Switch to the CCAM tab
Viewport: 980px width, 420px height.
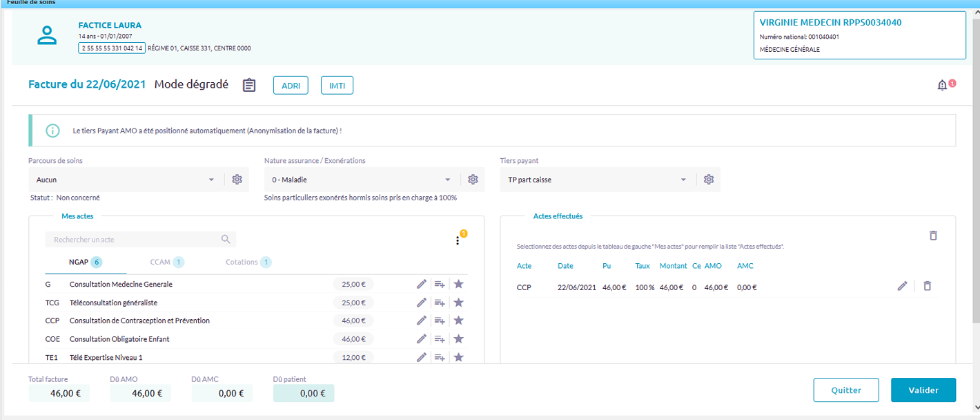click(x=166, y=262)
